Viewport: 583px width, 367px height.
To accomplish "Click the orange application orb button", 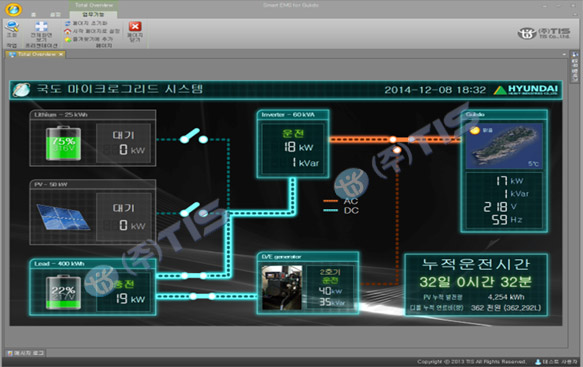I will [x=13, y=9].
